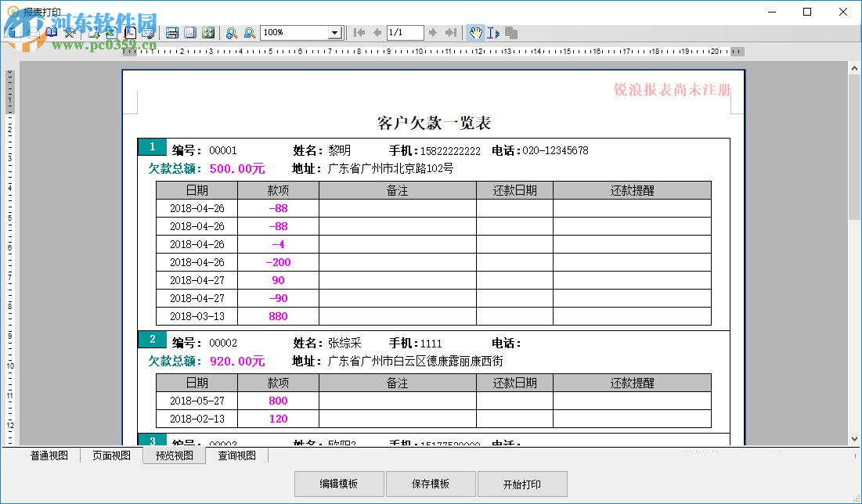
Task: Select the Text cursor tool icon
Action: click(492, 33)
